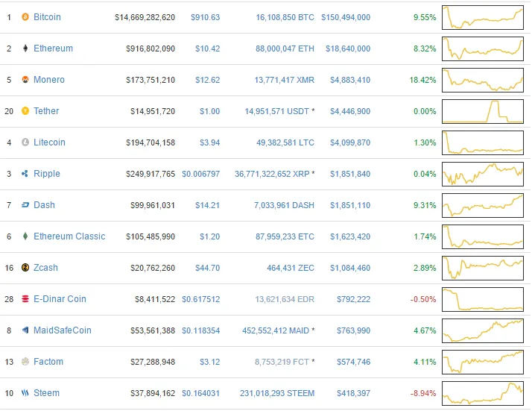The image size is (532, 411).
Task: Click Ethereum supply 88,000,047 ETH
Action: [x=285, y=48]
